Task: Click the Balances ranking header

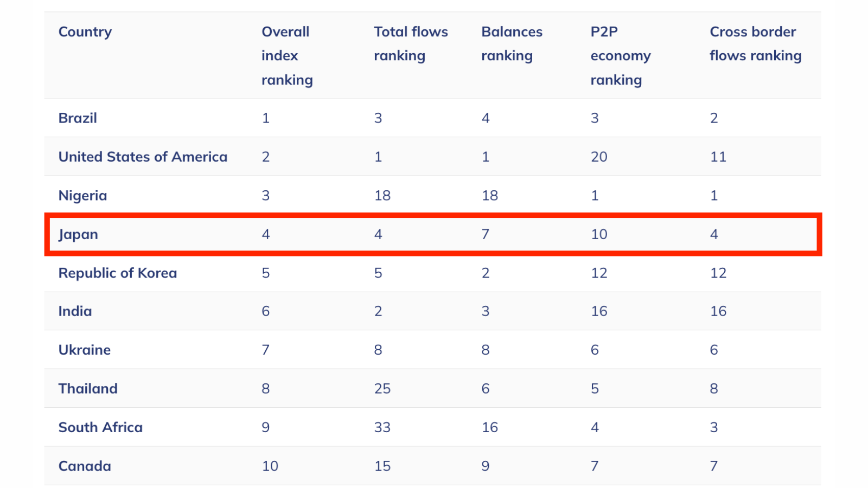Action: tap(512, 44)
